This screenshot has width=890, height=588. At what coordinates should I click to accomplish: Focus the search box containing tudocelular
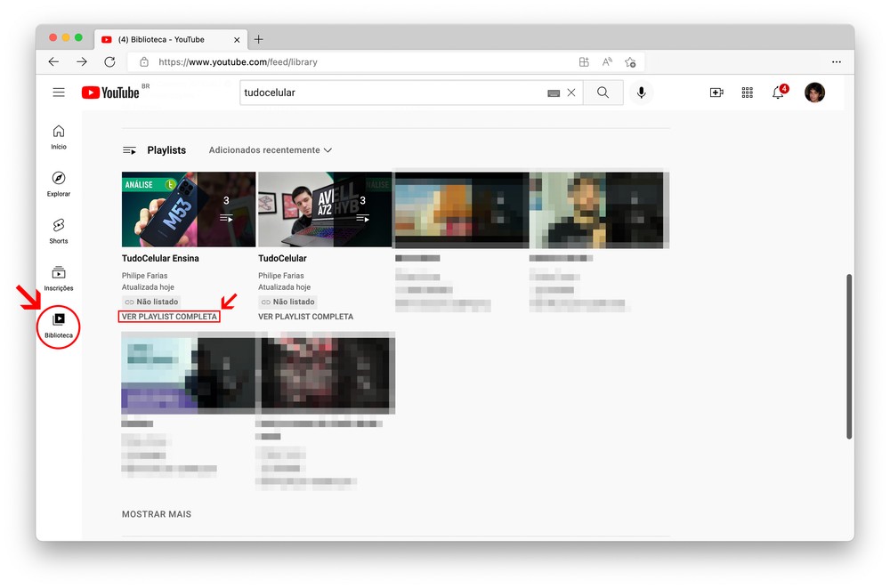tap(392, 93)
